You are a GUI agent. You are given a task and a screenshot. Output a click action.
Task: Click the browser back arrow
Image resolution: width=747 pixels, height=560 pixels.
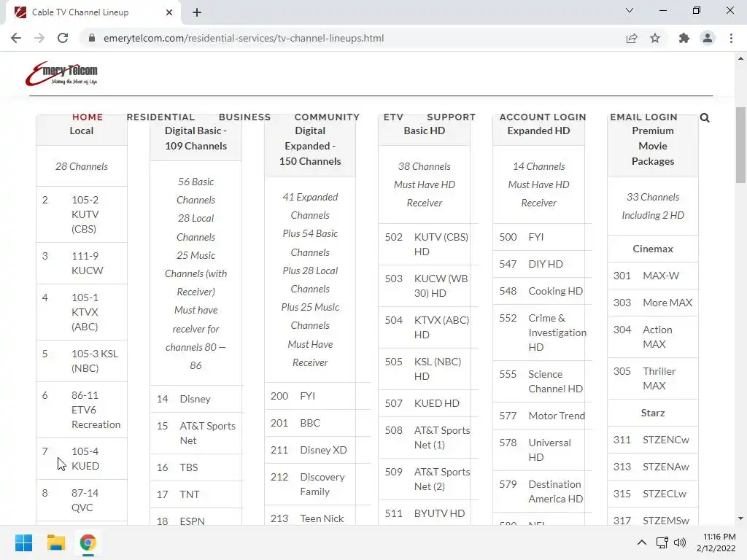coord(16,38)
